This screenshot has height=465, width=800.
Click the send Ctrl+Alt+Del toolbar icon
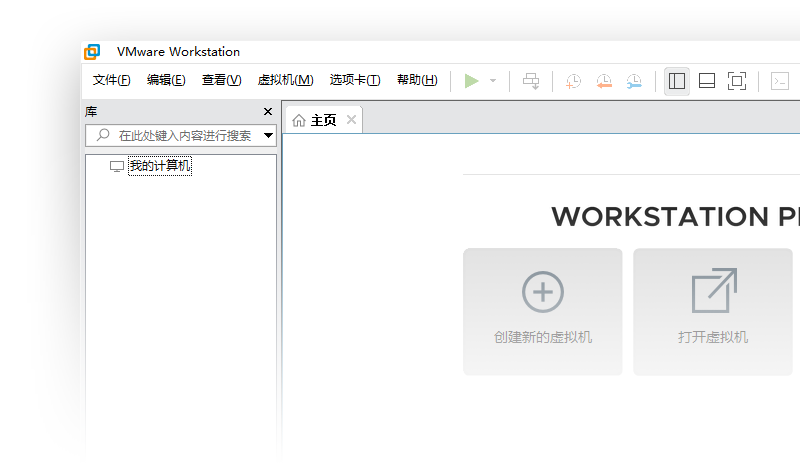click(531, 81)
